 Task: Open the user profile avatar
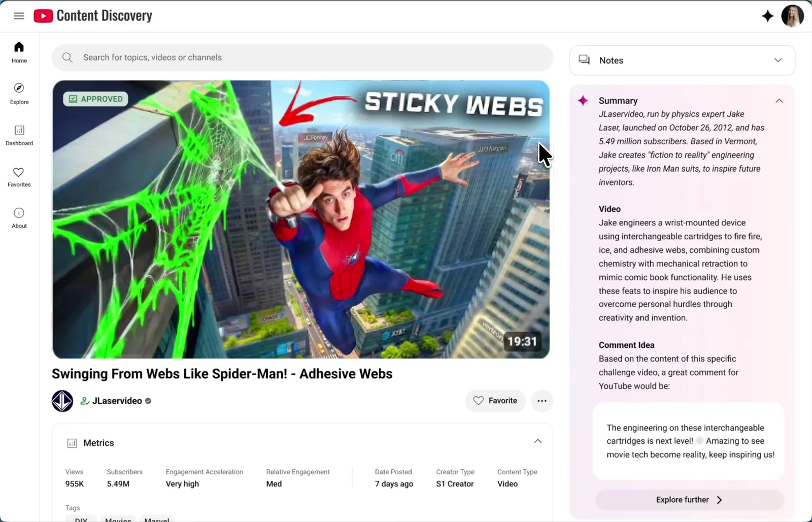pos(792,16)
